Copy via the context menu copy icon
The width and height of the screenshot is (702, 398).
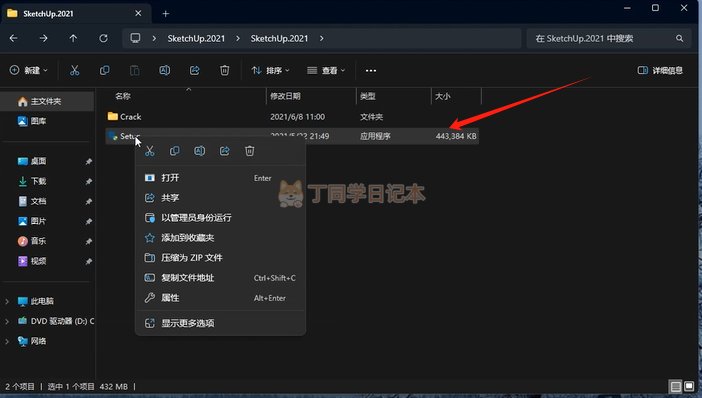click(x=175, y=151)
